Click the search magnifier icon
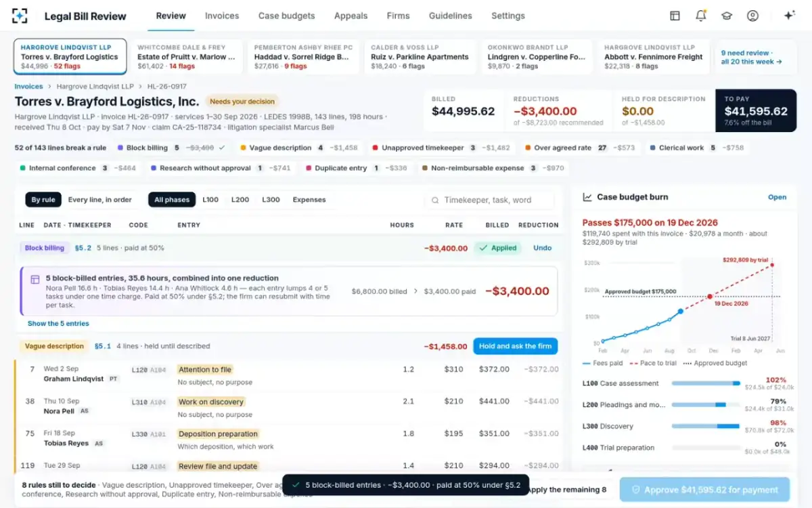The height and width of the screenshot is (508, 812). click(435, 200)
